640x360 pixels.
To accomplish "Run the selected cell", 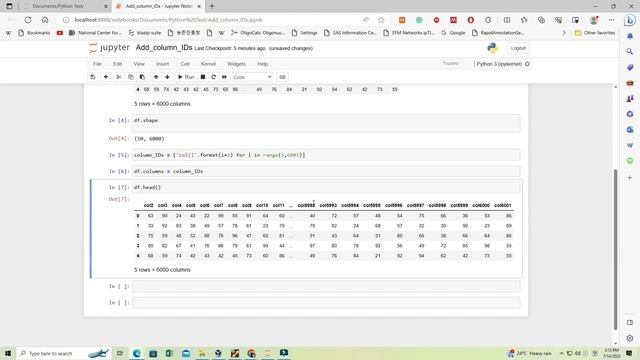I will pyautogui.click(x=186, y=77).
